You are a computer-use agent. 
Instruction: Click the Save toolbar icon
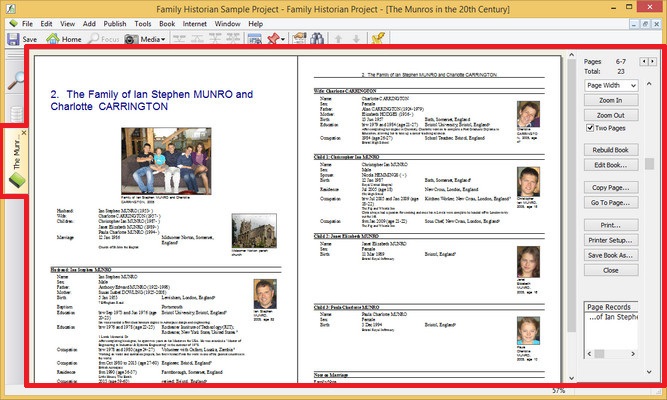tap(21, 39)
